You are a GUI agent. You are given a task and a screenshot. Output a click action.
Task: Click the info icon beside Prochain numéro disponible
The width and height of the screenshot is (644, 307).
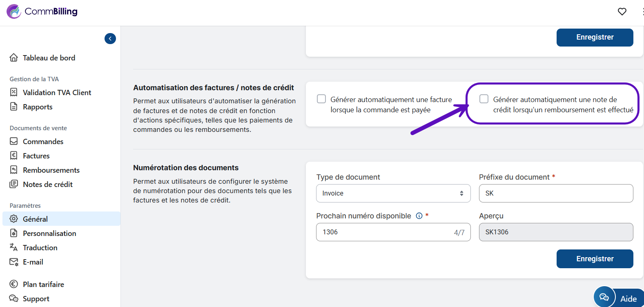pyautogui.click(x=419, y=216)
